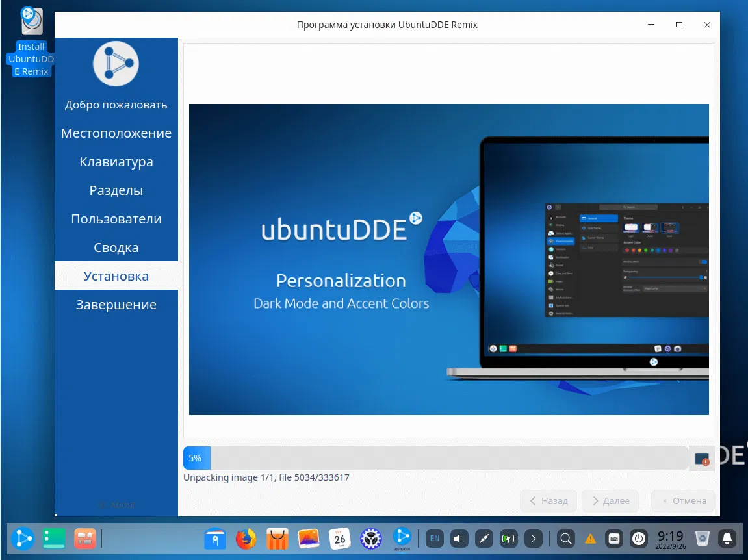Open the launcher from the dock
The image size is (748, 560).
tap(23, 539)
